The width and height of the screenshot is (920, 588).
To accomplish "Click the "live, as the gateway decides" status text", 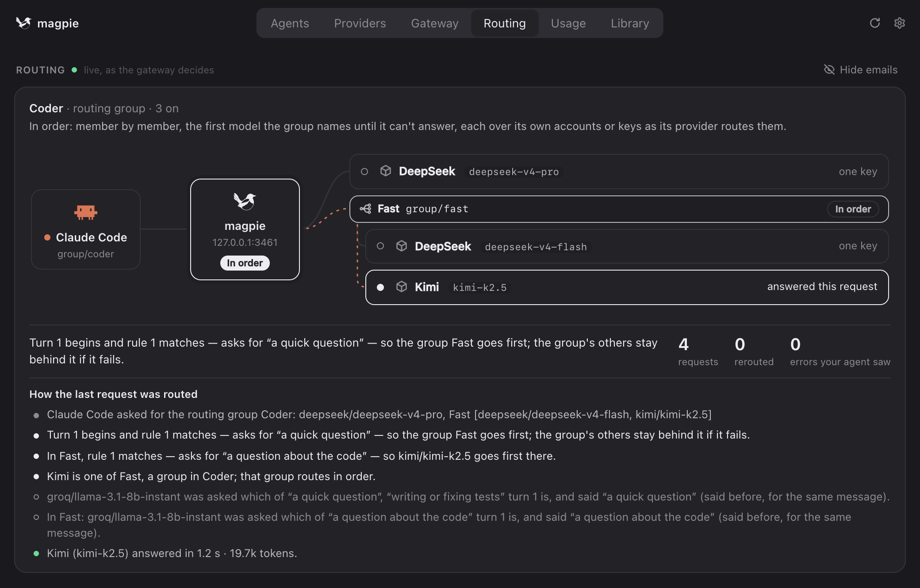I will point(149,70).
